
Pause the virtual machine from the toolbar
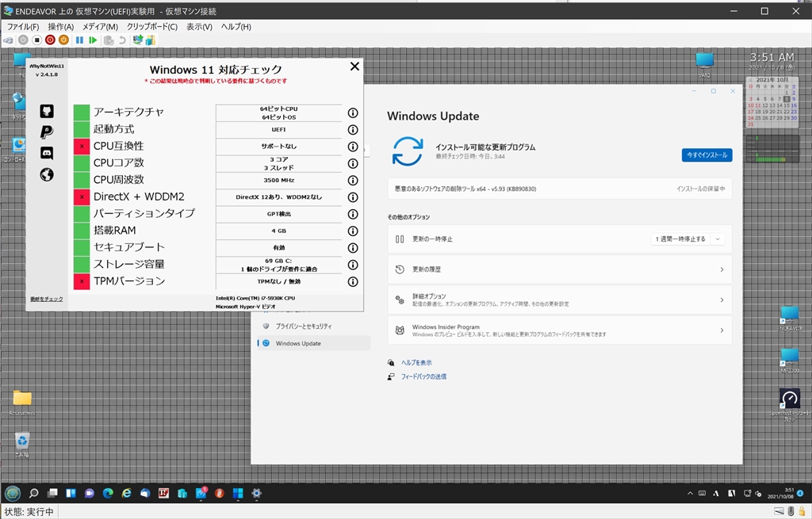79,40
